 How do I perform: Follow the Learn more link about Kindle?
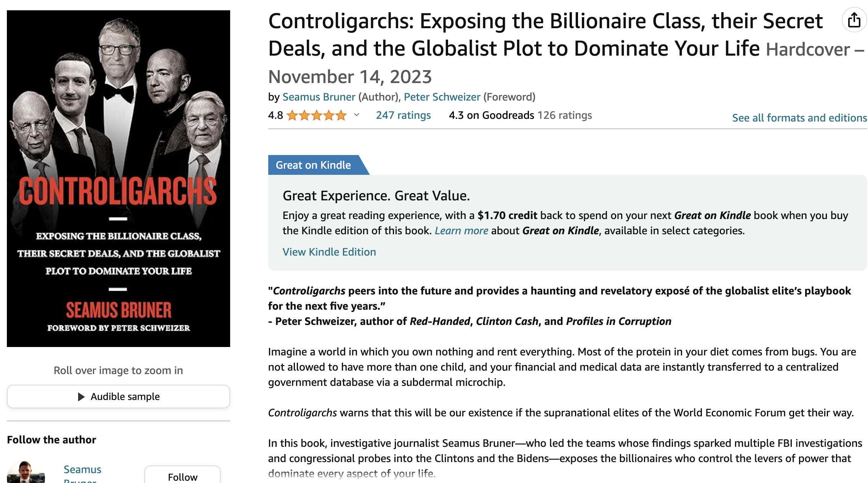pyautogui.click(x=461, y=231)
